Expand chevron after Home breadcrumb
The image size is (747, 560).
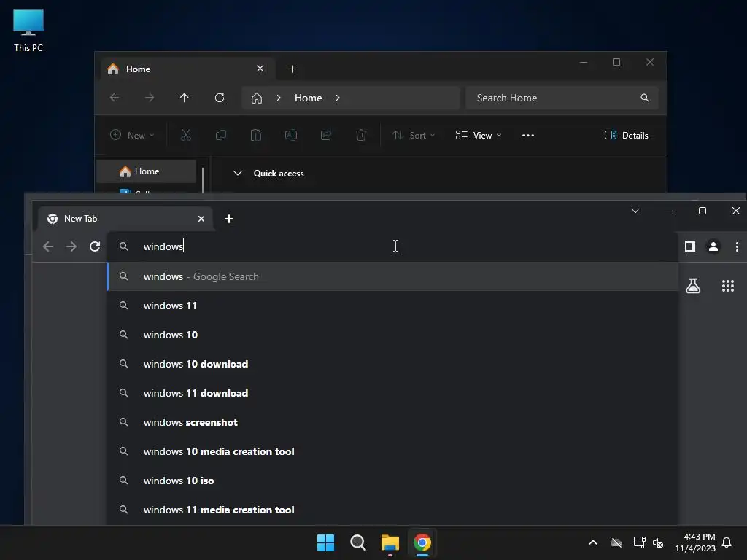click(338, 98)
